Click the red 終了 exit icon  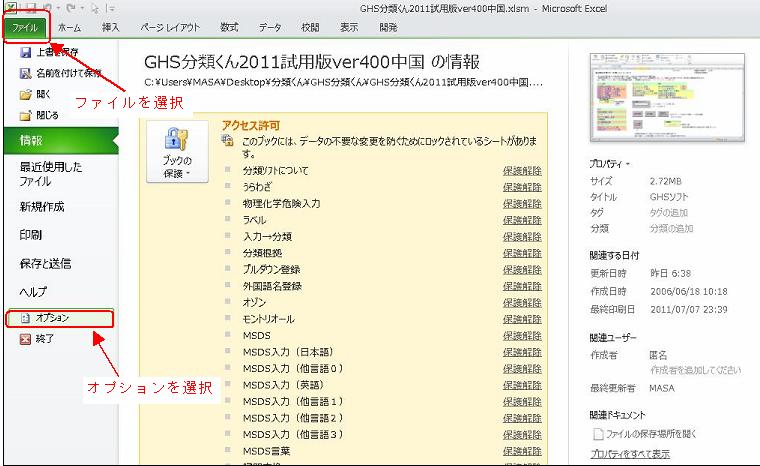pos(25,339)
